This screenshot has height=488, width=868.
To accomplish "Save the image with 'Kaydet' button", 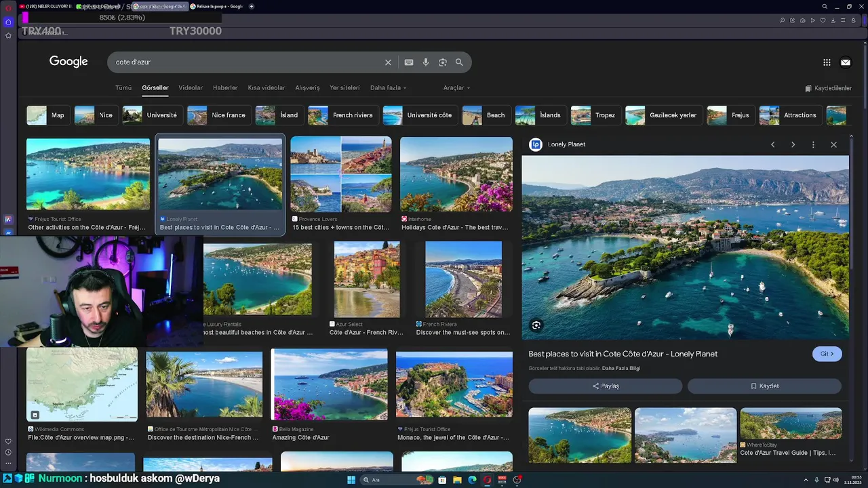I will click(764, 386).
